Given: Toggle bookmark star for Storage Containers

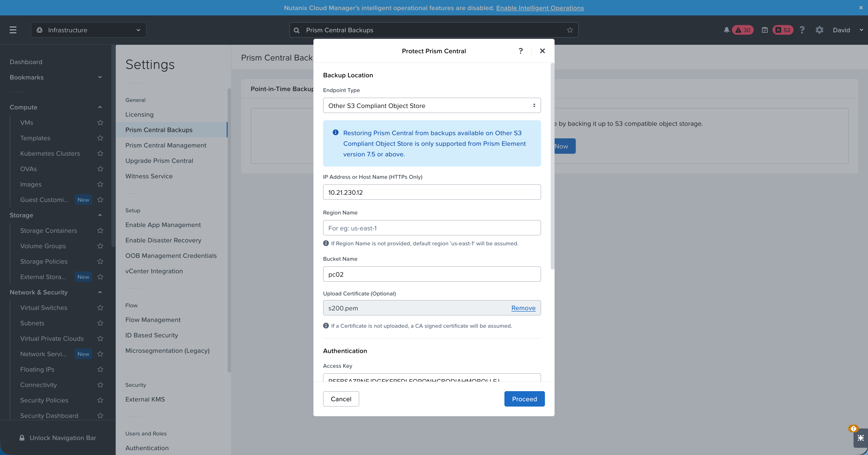Looking at the screenshot, I should click(x=100, y=231).
